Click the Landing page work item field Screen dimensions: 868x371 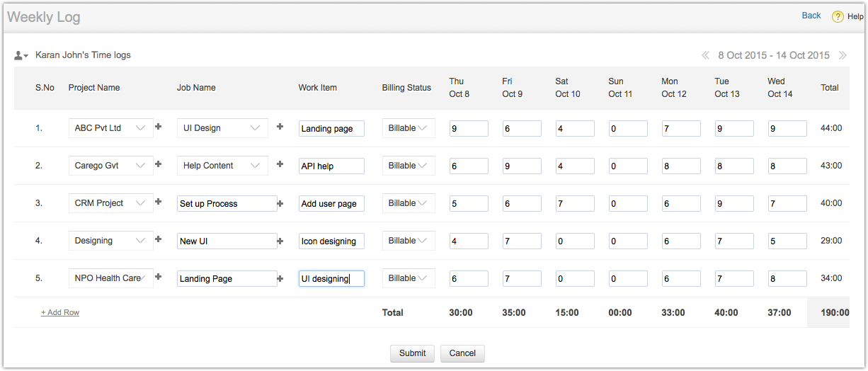coord(331,128)
